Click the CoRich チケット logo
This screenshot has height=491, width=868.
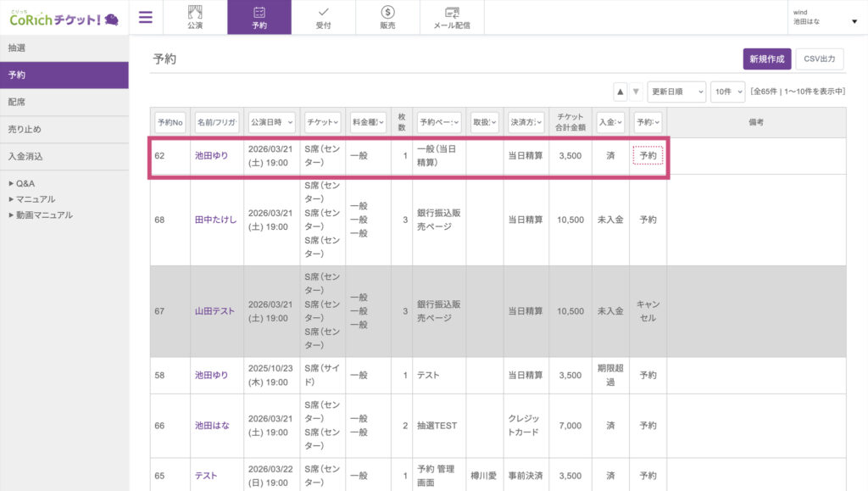pos(64,18)
